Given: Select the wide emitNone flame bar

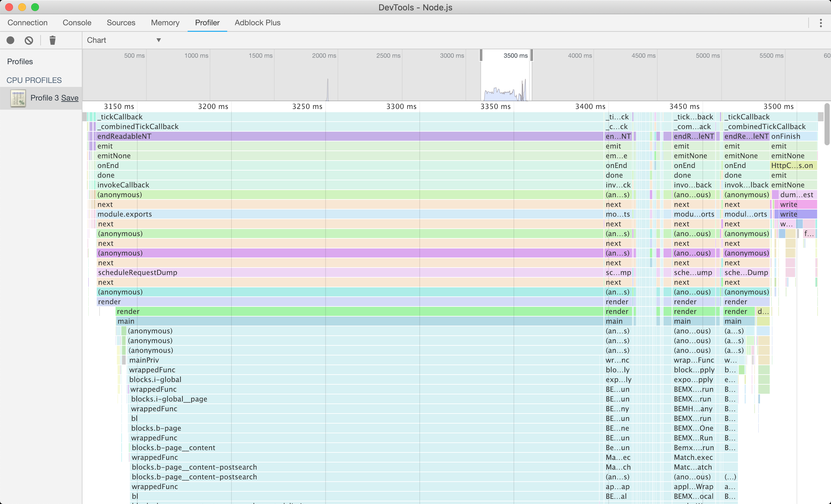Looking at the screenshot, I should (350, 156).
